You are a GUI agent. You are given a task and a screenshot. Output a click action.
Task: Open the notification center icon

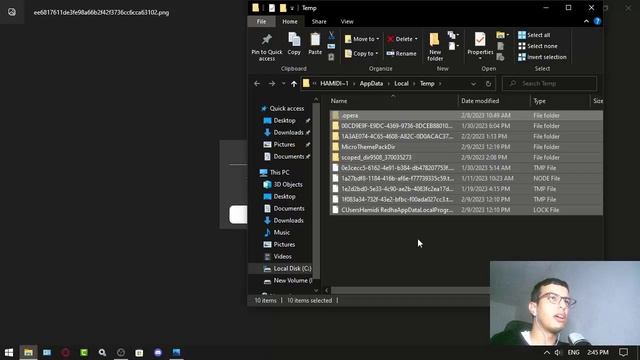[x=623, y=352]
